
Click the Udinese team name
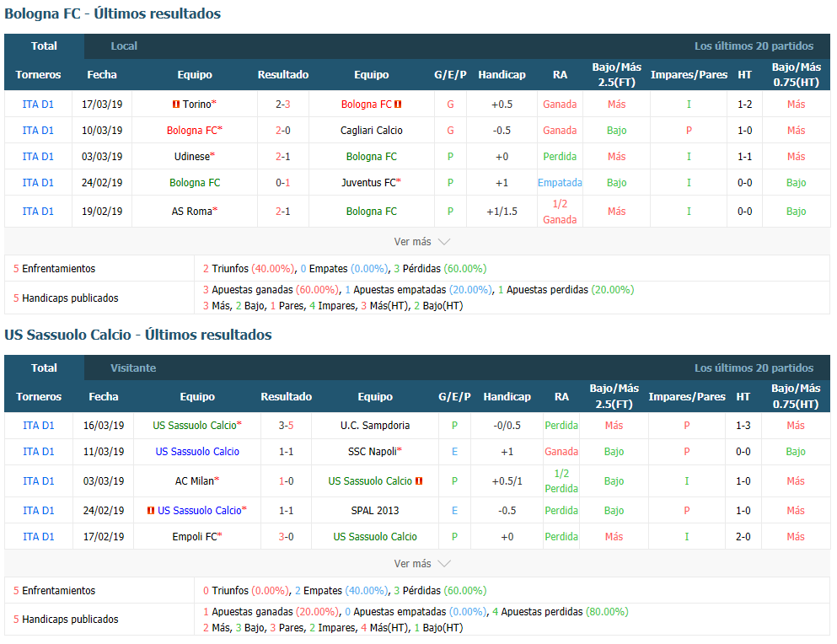tap(192, 157)
